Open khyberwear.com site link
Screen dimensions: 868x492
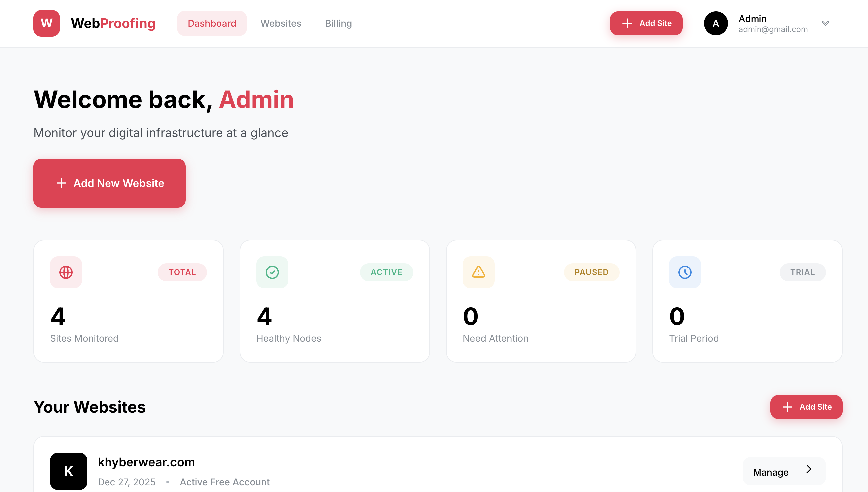coord(146,462)
